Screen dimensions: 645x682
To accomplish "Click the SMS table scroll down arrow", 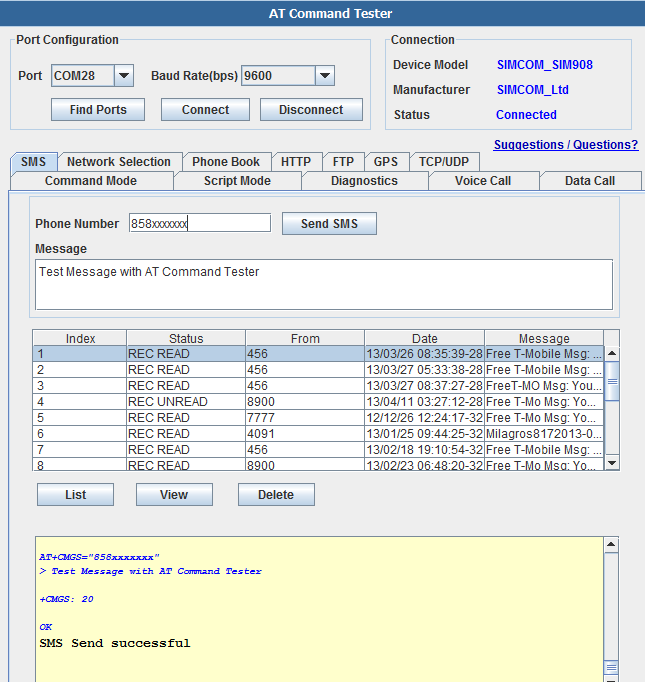I will click(612, 463).
